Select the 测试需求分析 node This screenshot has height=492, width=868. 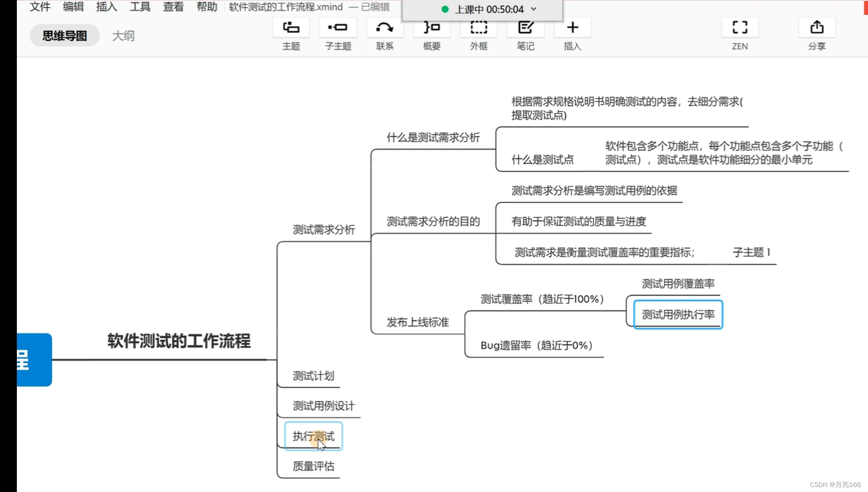point(324,230)
